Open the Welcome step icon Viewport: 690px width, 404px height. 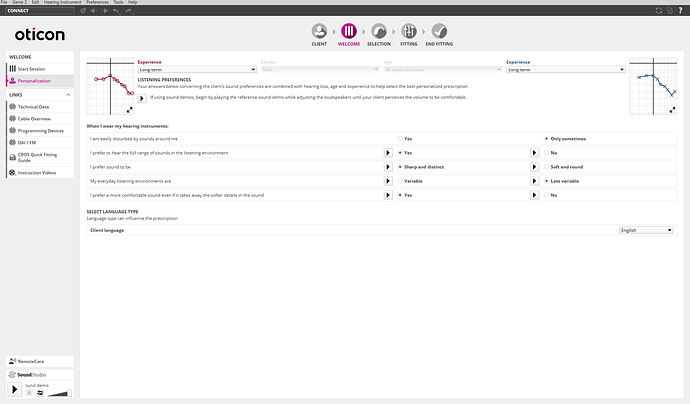point(349,31)
